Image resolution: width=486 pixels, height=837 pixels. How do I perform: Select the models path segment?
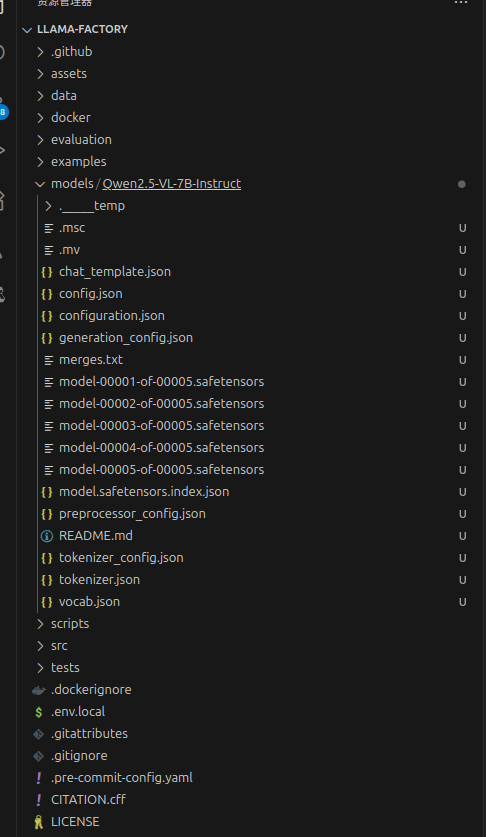coord(72,184)
